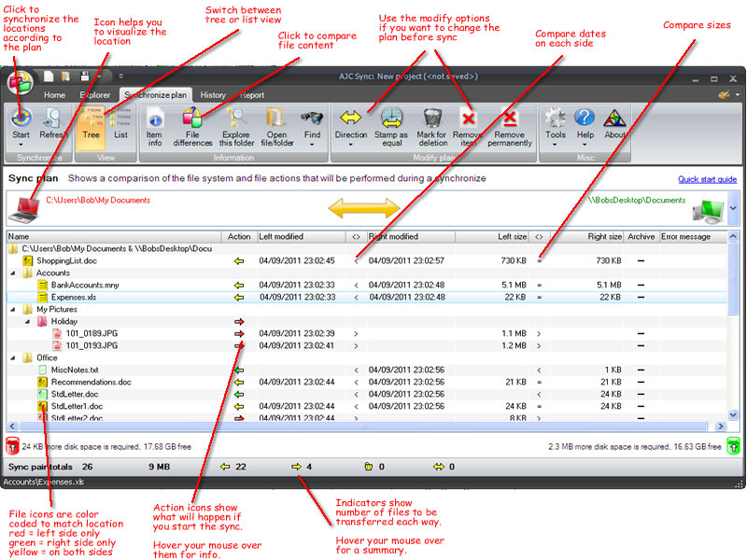Click Mark for deletion trash icon
The width and height of the screenshot is (747, 560).
click(x=432, y=119)
